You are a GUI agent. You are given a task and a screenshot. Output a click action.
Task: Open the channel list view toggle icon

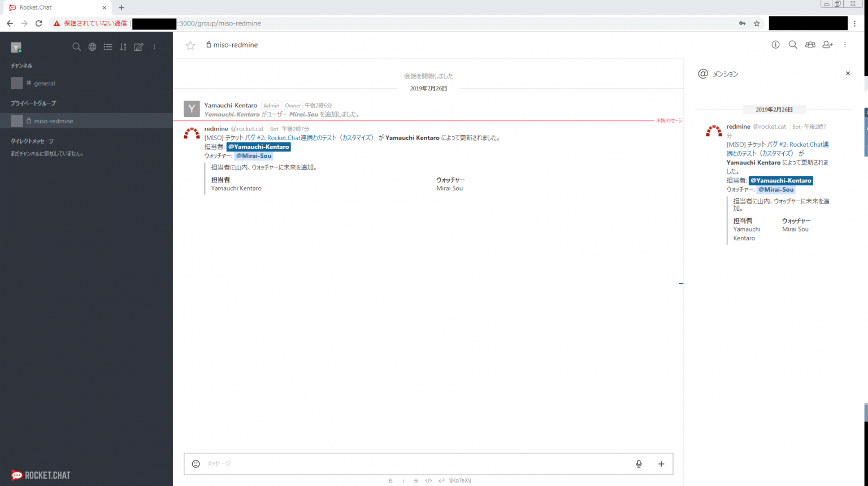pos(108,47)
